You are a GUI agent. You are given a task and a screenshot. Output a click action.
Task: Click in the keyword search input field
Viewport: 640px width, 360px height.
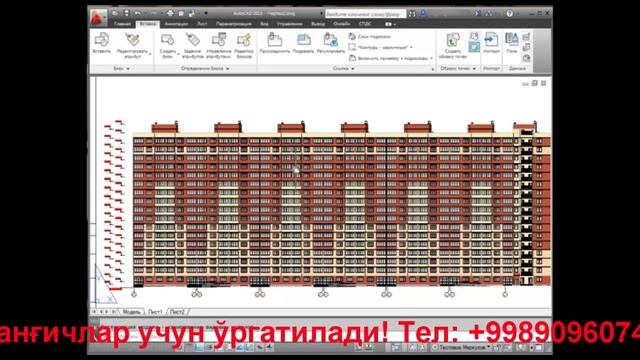[x=365, y=14]
